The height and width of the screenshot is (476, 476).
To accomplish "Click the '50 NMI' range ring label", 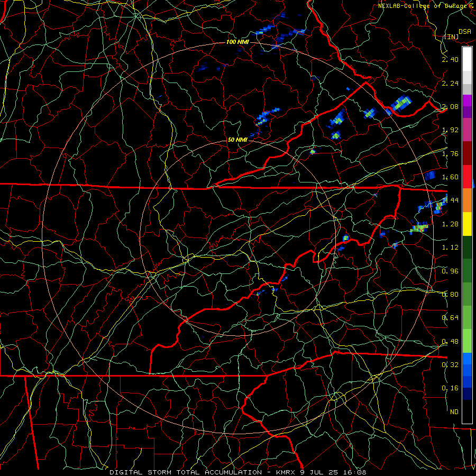I will [x=237, y=140].
